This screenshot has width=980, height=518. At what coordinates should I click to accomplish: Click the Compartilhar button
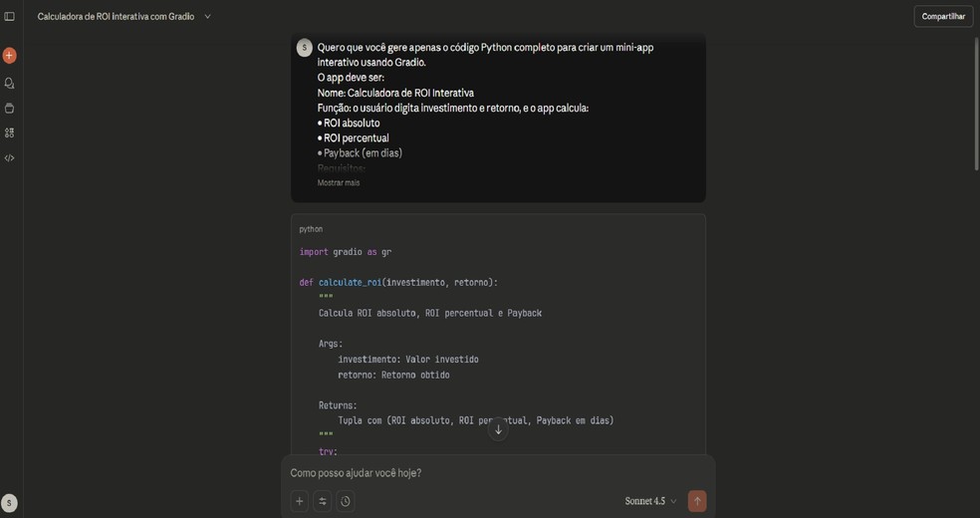[942, 16]
